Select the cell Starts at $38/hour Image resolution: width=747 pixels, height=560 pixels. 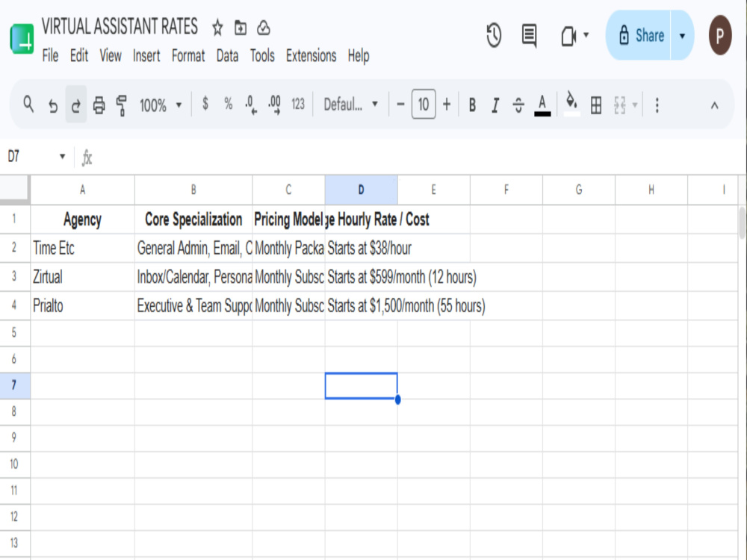(x=361, y=248)
